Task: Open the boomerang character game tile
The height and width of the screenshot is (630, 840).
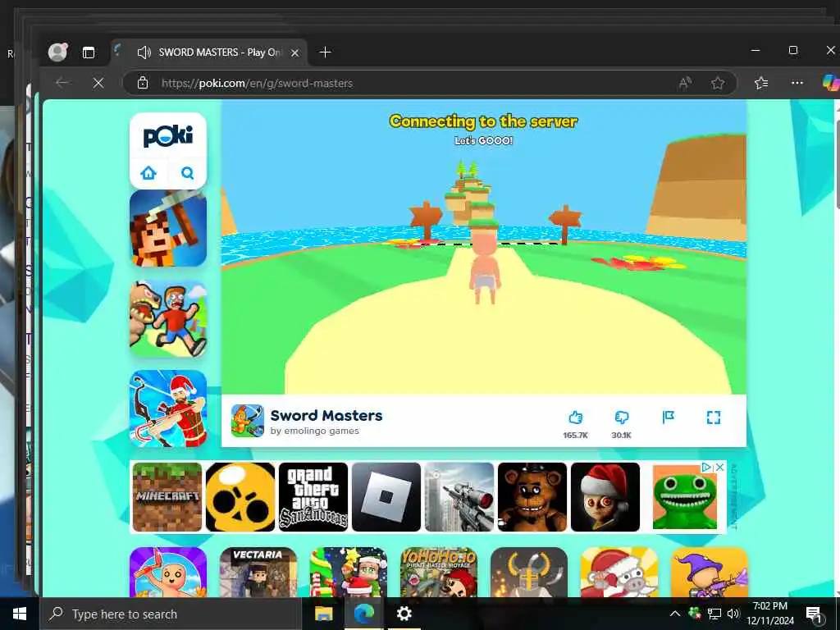Action: tap(168, 572)
